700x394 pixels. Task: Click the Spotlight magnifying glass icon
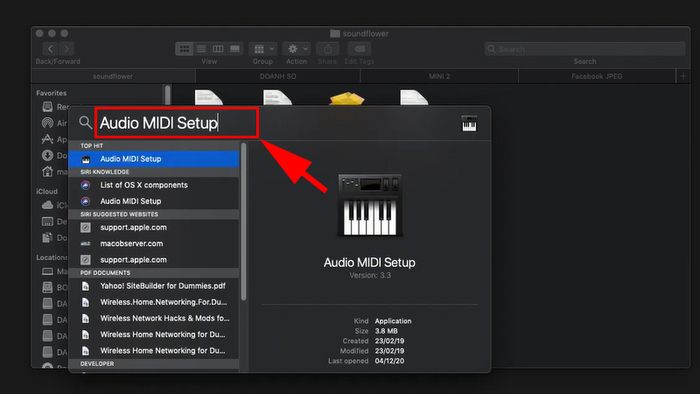coord(85,122)
